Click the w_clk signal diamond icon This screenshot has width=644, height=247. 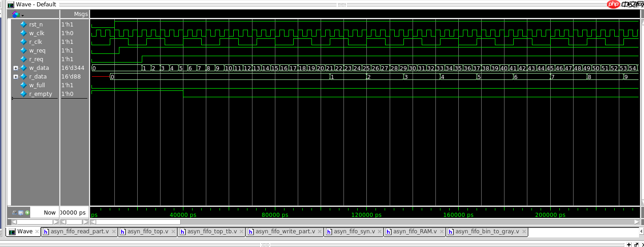click(23, 33)
